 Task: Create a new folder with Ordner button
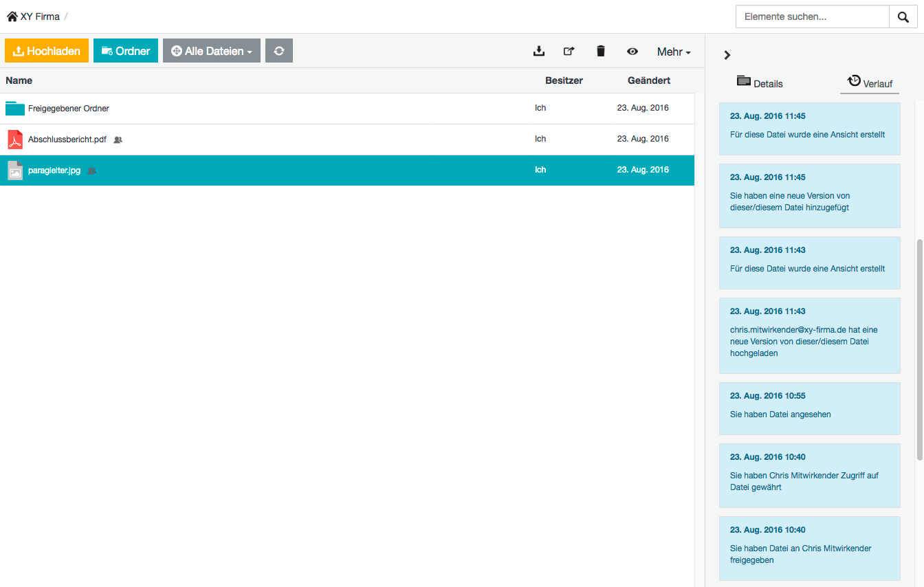coord(126,51)
